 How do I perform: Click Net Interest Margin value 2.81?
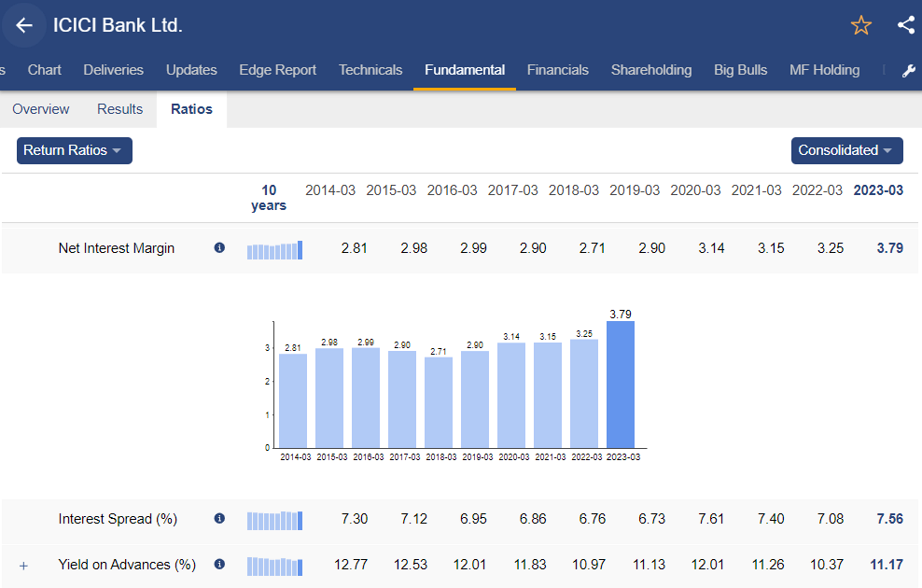pos(354,248)
